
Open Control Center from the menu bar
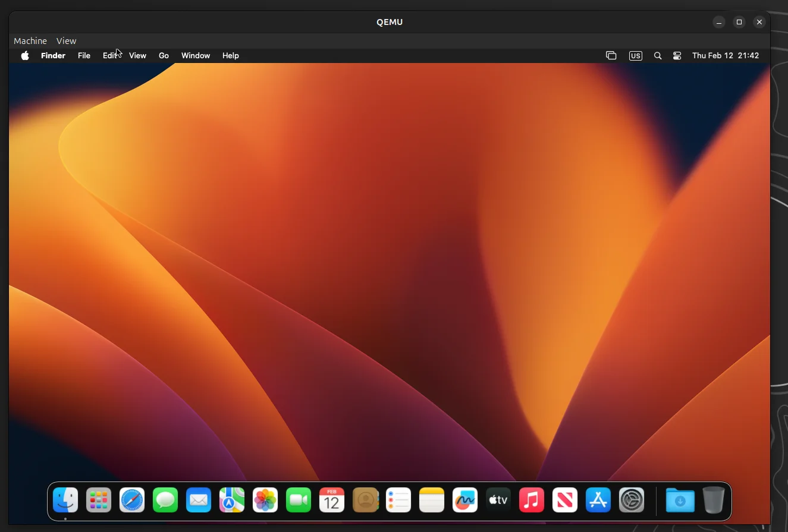click(677, 55)
